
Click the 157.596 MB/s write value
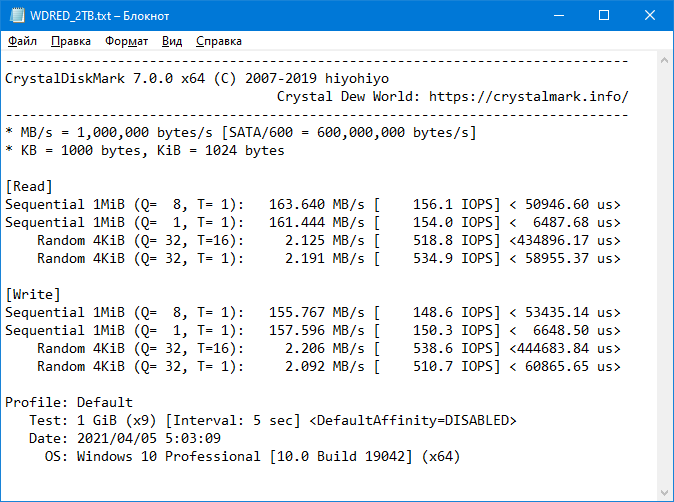pos(316,331)
